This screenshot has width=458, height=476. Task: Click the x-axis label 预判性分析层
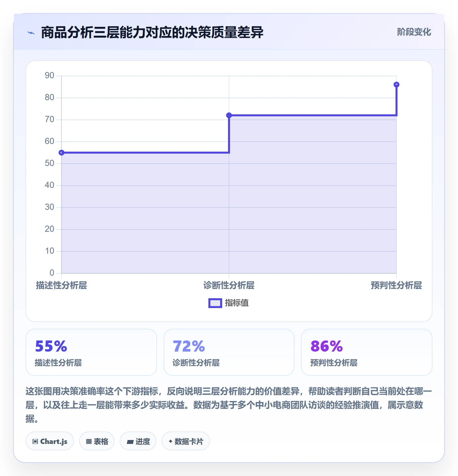click(396, 285)
